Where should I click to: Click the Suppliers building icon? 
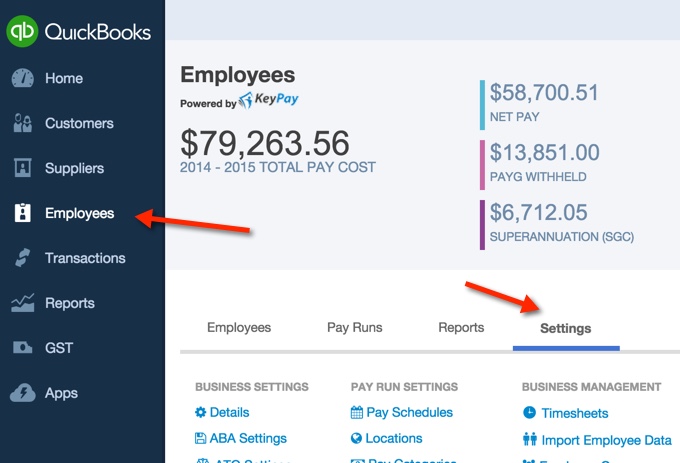[x=23, y=168]
